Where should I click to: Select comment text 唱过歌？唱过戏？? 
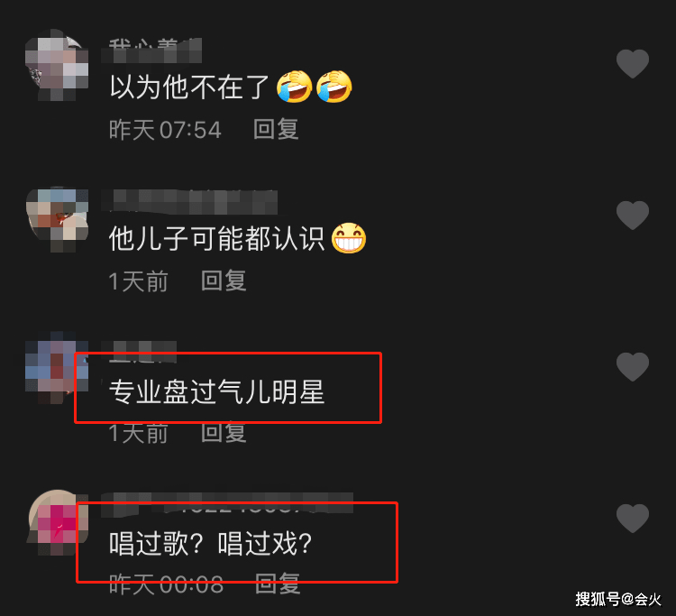coord(210,543)
